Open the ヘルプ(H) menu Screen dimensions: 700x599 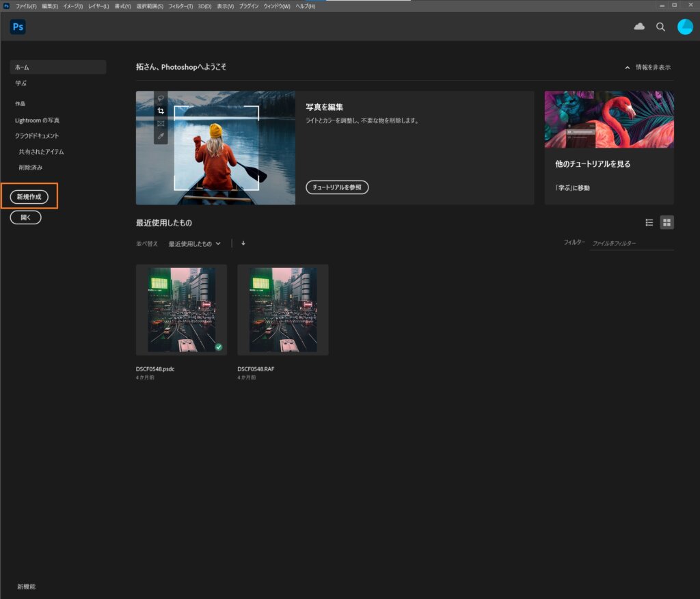(306, 6)
